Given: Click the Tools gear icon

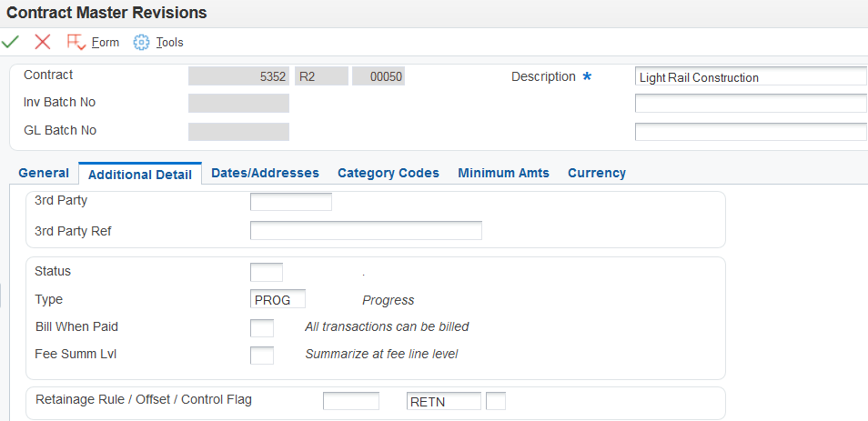Looking at the screenshot, I should pos(142,42).
